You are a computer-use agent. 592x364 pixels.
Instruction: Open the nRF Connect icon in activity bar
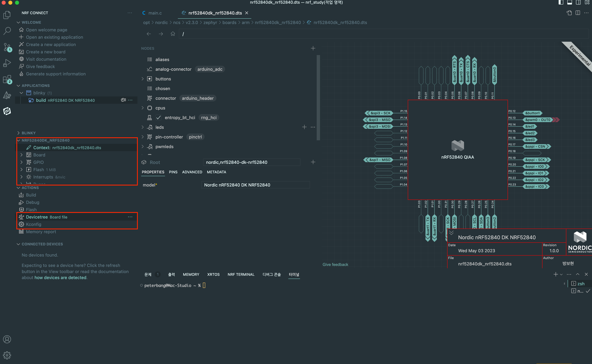coord(7,111)
